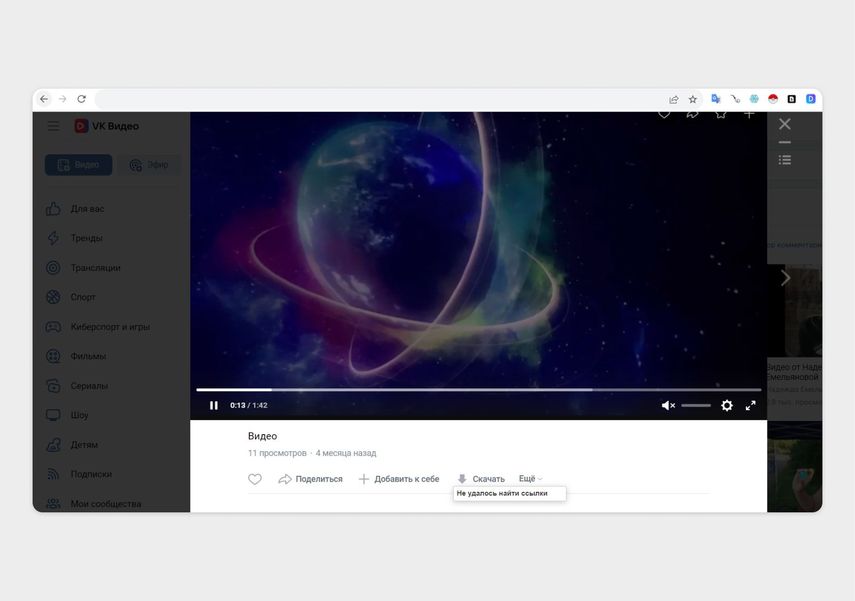Show the playlist with the list icon
Image resolution: width=855 pixels, height=601 pixels.
(785, 160)
